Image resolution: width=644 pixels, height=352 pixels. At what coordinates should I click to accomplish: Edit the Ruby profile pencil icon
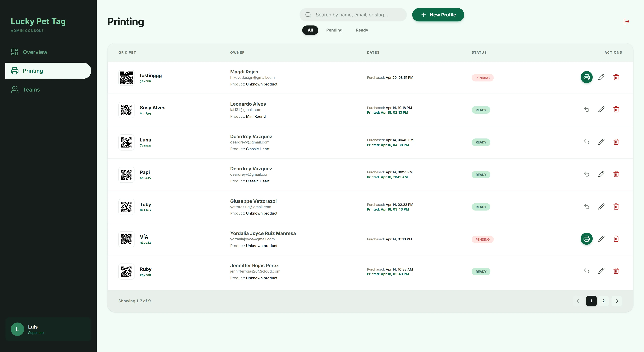[x=601, y=271]
